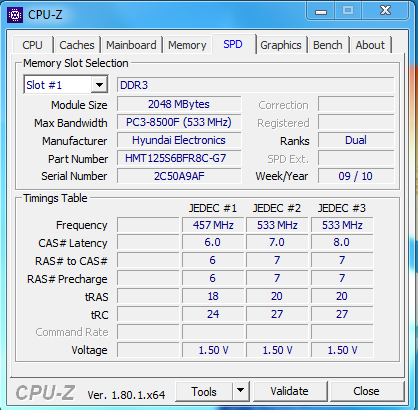
Task: Click the Tools button
Action: 204,391
